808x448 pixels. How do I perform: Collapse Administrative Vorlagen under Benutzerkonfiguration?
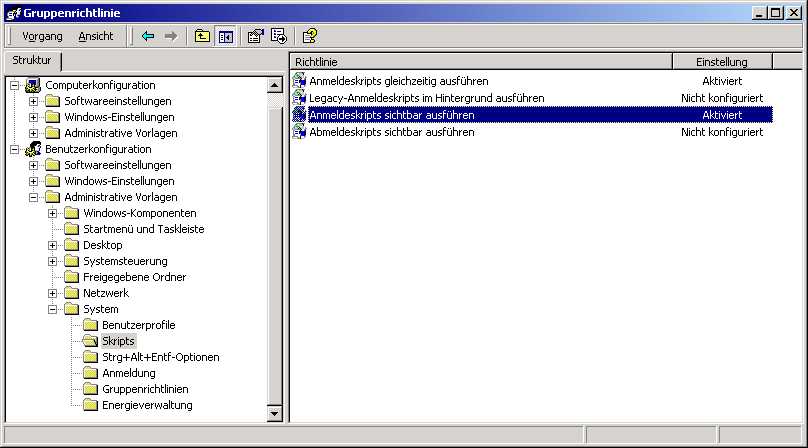tap(33, 197)
